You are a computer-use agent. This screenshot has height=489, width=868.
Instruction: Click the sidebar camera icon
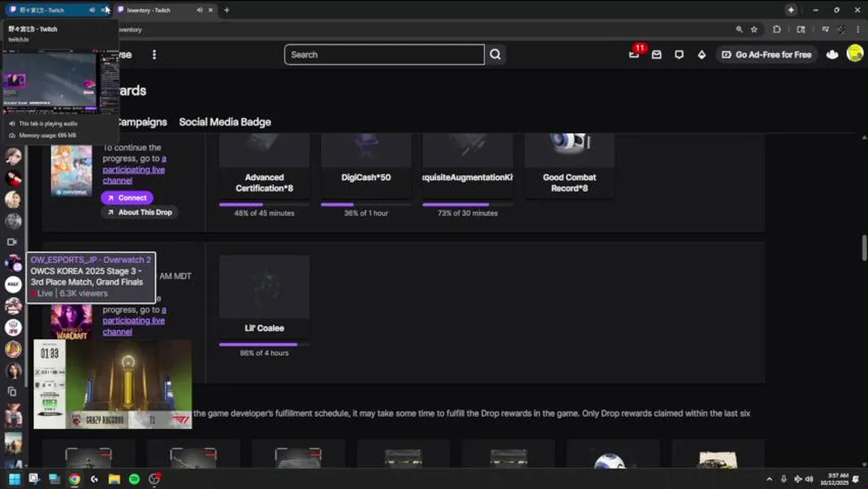tap(12, 242)
